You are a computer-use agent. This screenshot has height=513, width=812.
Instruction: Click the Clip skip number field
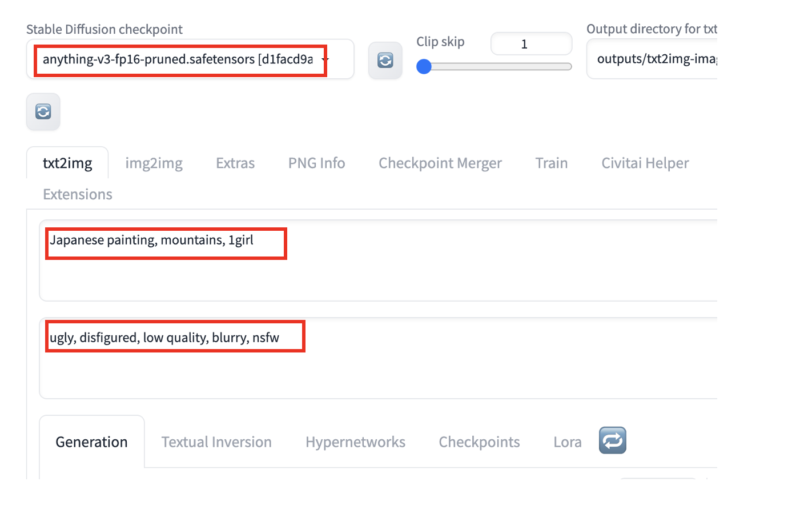click(x=530, y=44)
